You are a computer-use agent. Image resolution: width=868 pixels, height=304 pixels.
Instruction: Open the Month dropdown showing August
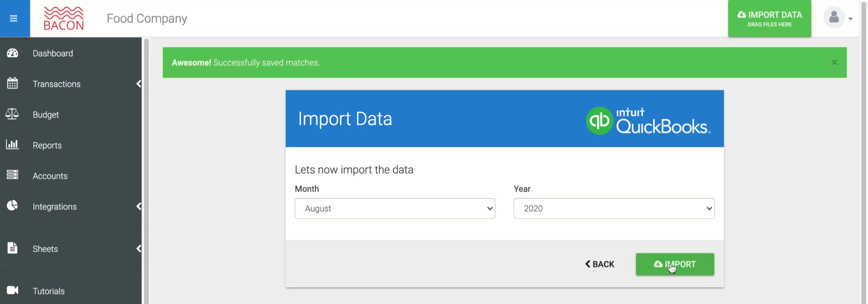tap(395, 209)
